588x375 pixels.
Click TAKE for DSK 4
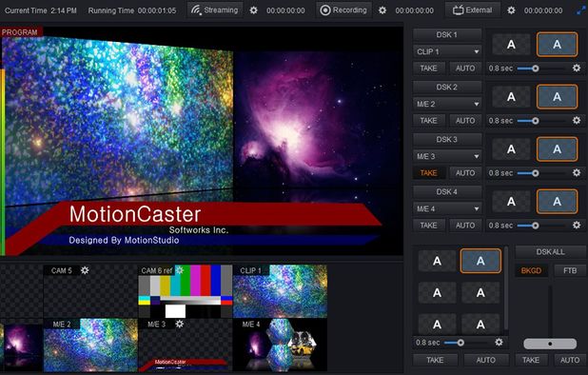tap(428, 225)
